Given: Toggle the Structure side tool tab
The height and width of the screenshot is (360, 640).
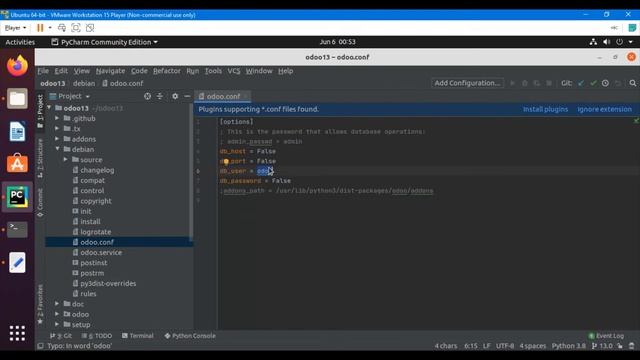Looking at the screenshot, I should coord(40,158).
